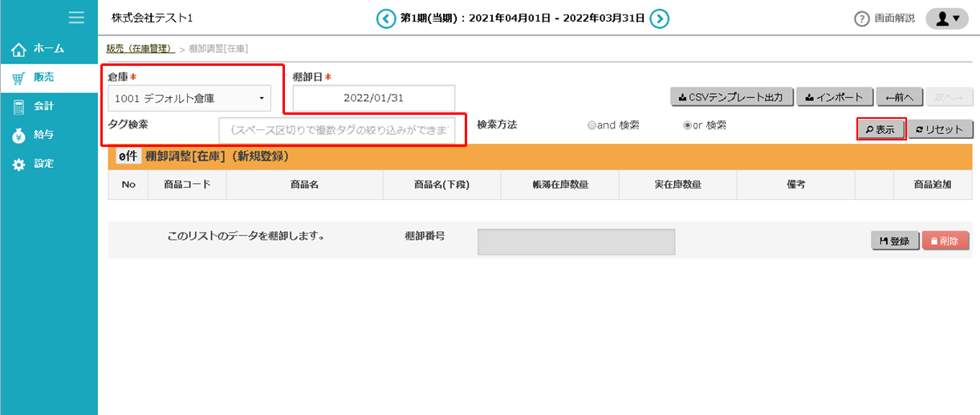Click the 表示 search button
Screen dimensions: 980x415
click(881, 129)
